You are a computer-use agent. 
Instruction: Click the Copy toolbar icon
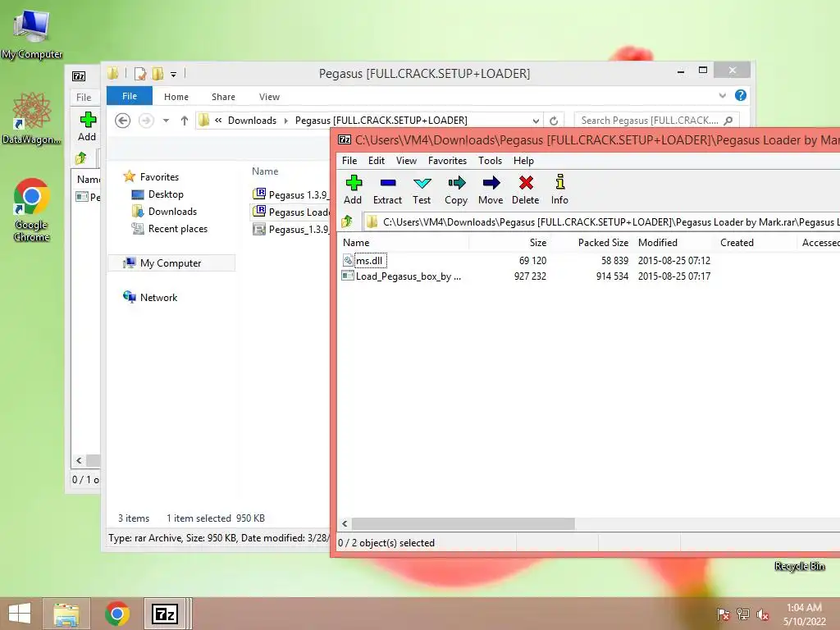(456, 189)
